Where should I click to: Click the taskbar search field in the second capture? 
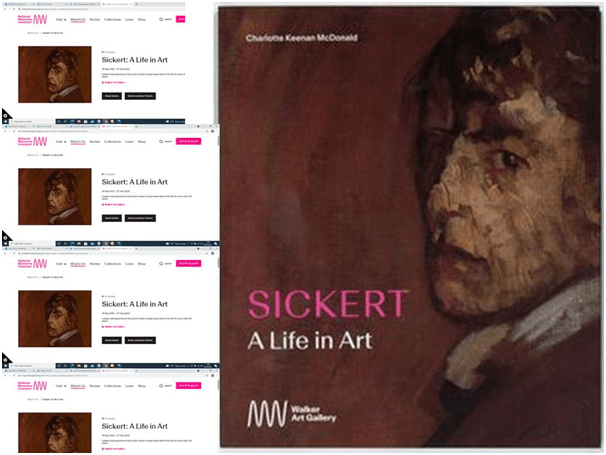(x=32, y=244)
